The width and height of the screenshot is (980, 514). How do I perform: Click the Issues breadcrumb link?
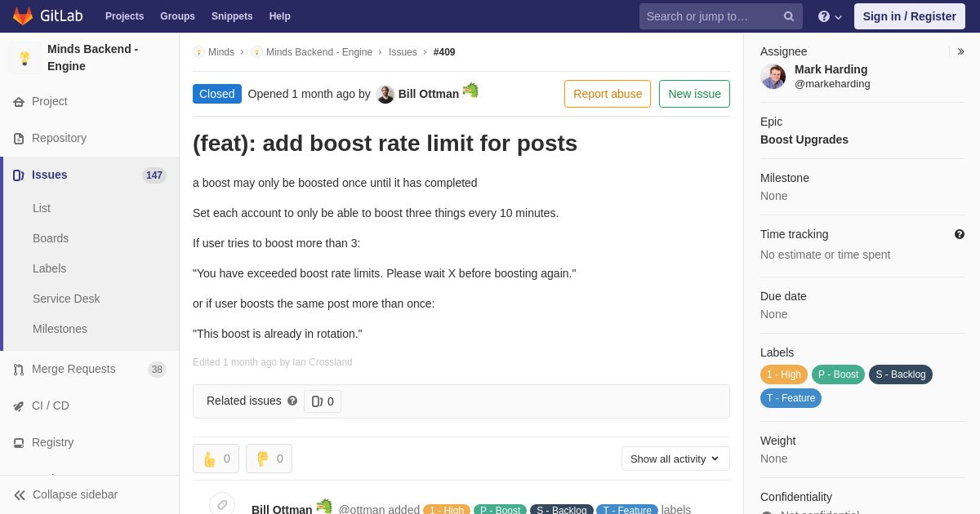pos(403,52)
